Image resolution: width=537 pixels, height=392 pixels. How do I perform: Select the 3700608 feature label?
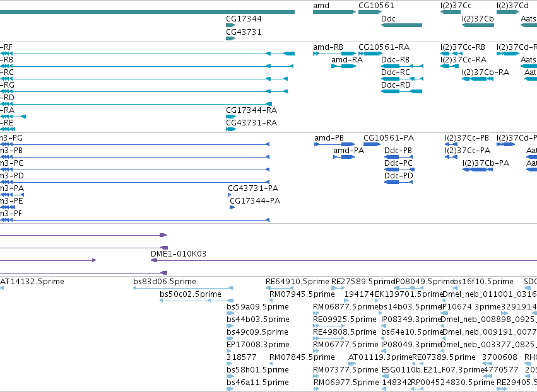[x=500, y=357]
